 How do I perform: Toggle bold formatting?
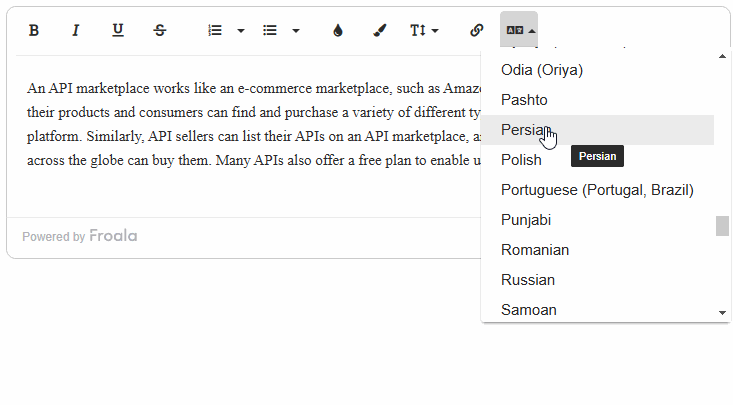(x=34, y=30)
